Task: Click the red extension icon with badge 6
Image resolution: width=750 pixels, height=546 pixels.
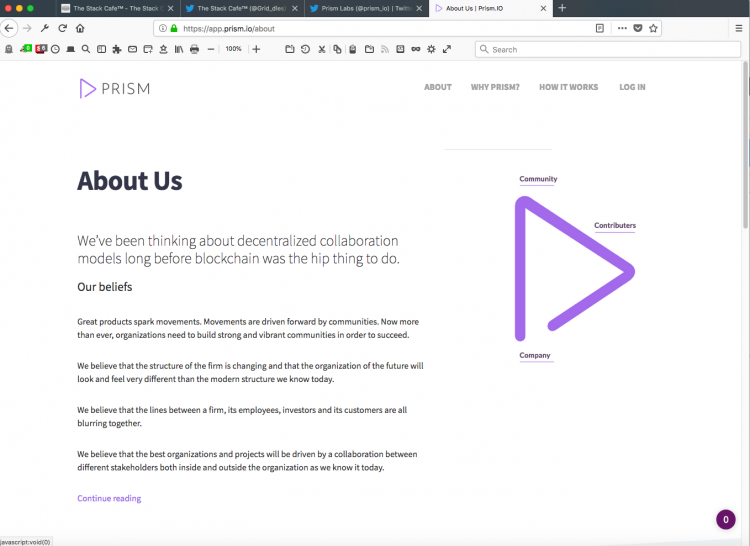Action: point(41,49)
